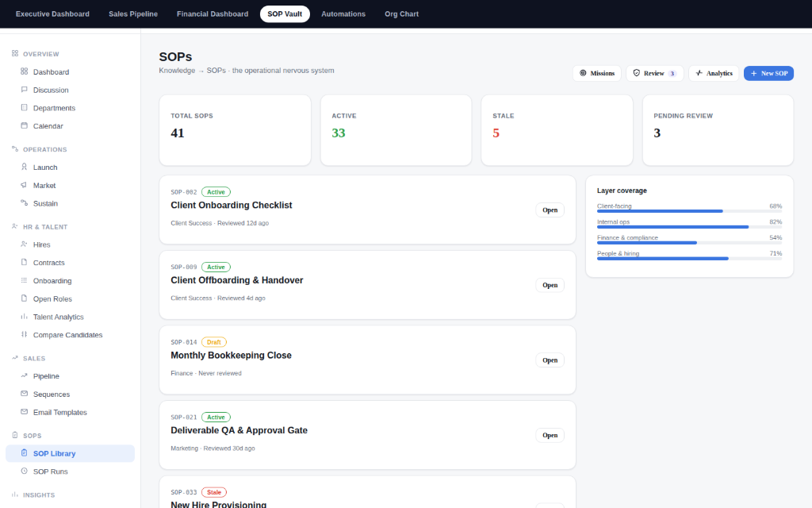Image resolution: width=812 pixels, height=508 pixels.
Task: Click the SOP-009 identifier text
Action: tap(184, 267)
